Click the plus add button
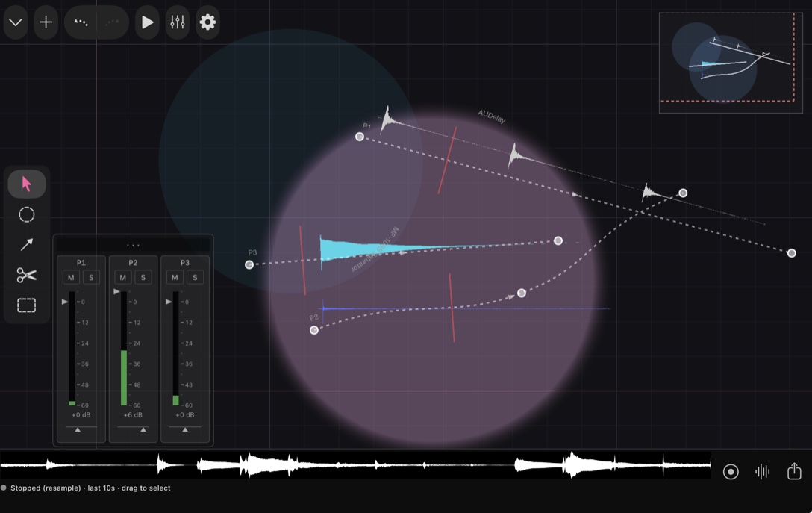Viewport: 812px width, 513px height. click(46, 22)
